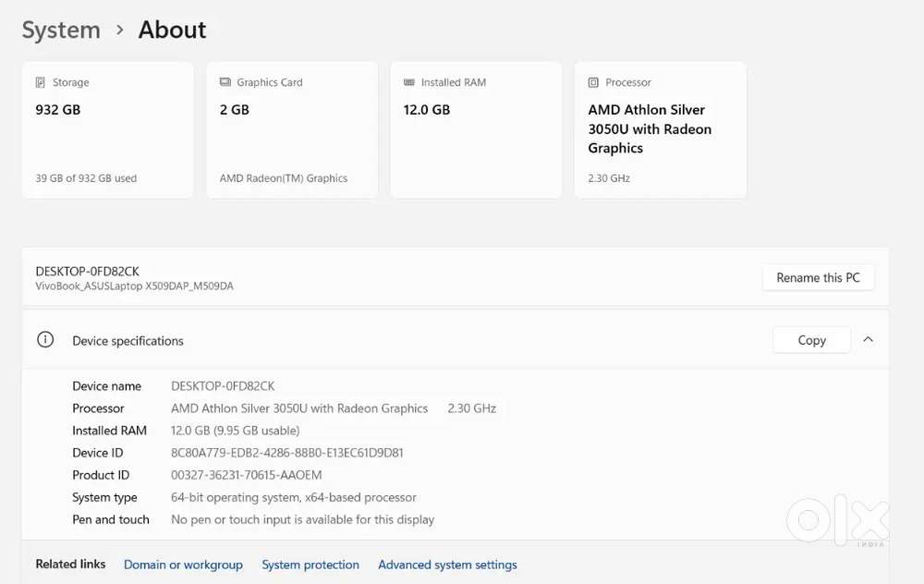Screen dimensions: 924x584
Task: Select Installed RAM value 12.0 GB (9.95 GB usable)
Action: click(235, 431)
